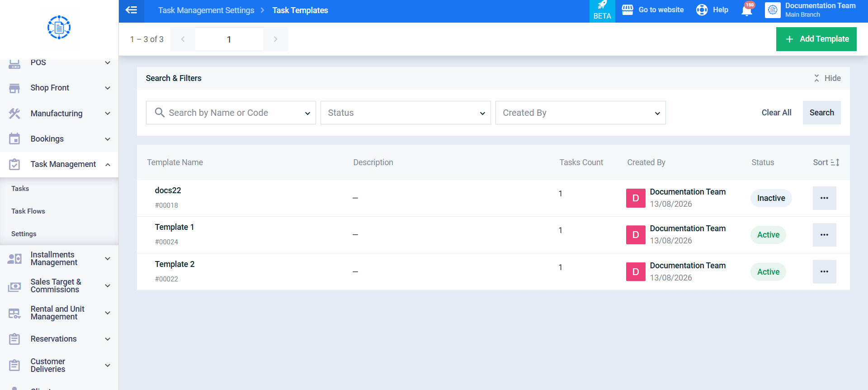
Task: Click the Sales Target & Commissions icon
Action: coord(14,286)
